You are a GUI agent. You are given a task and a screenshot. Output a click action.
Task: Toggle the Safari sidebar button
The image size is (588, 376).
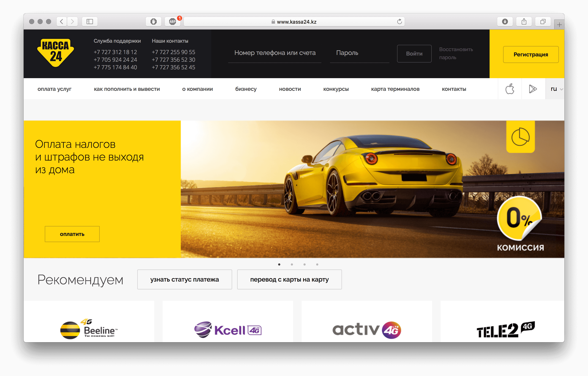point(90,22)
